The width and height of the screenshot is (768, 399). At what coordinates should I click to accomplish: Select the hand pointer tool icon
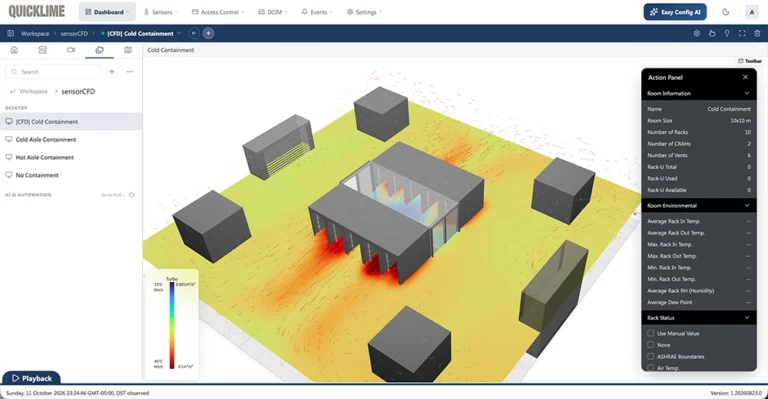pyautogui.click(x=712, y=33)
